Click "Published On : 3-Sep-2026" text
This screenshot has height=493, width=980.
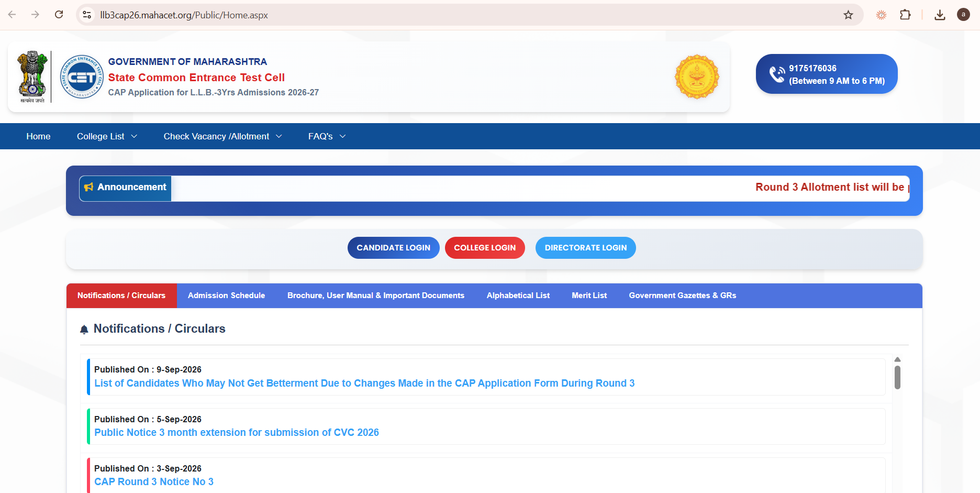pyautogui.click(x=148, y=468)
